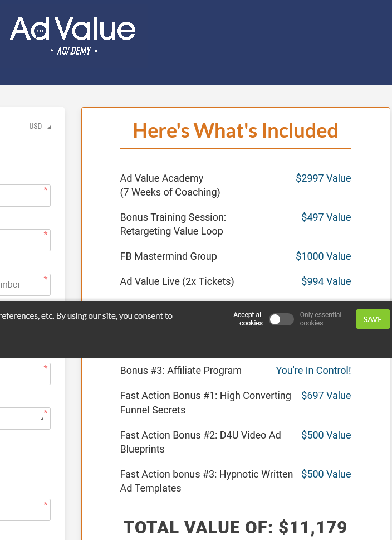Focus the second required input field
The image size is (392, 540).
(x=25, y=240)
